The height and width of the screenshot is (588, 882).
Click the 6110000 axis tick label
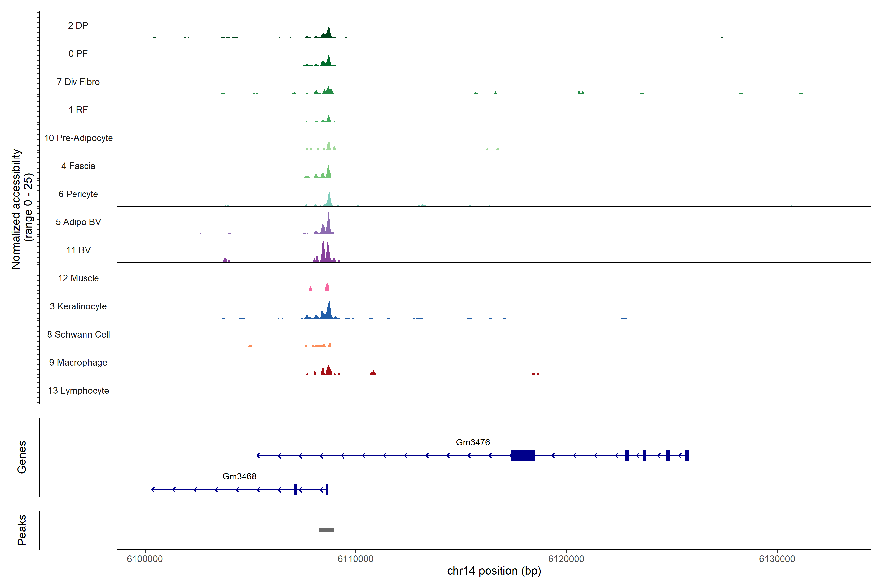click(355, 559)
